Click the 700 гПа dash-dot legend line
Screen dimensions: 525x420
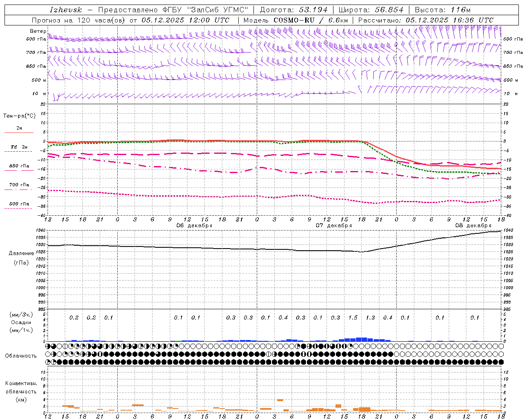pos(19,189)
